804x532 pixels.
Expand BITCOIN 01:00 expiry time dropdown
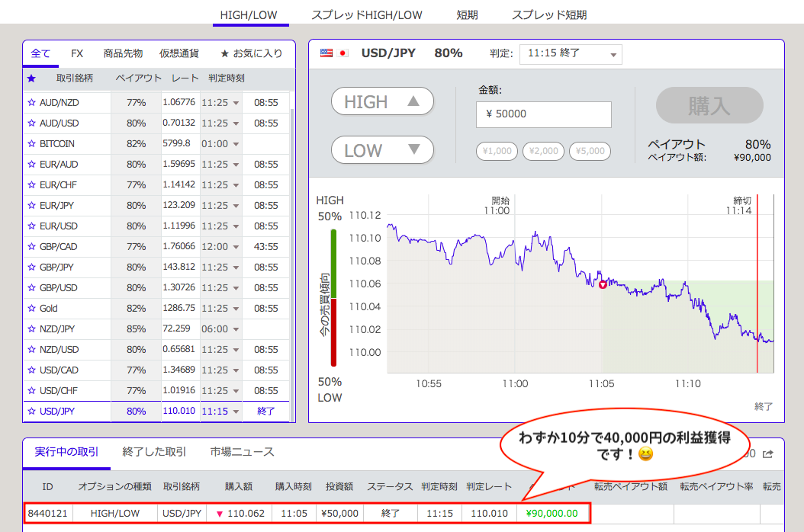220,143
